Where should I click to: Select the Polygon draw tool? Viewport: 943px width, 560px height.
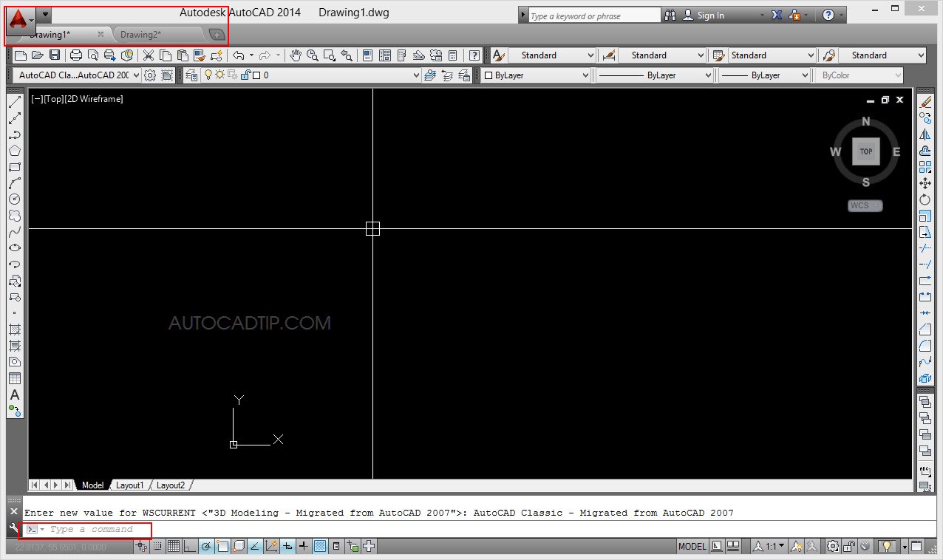(x=15, y=151)
